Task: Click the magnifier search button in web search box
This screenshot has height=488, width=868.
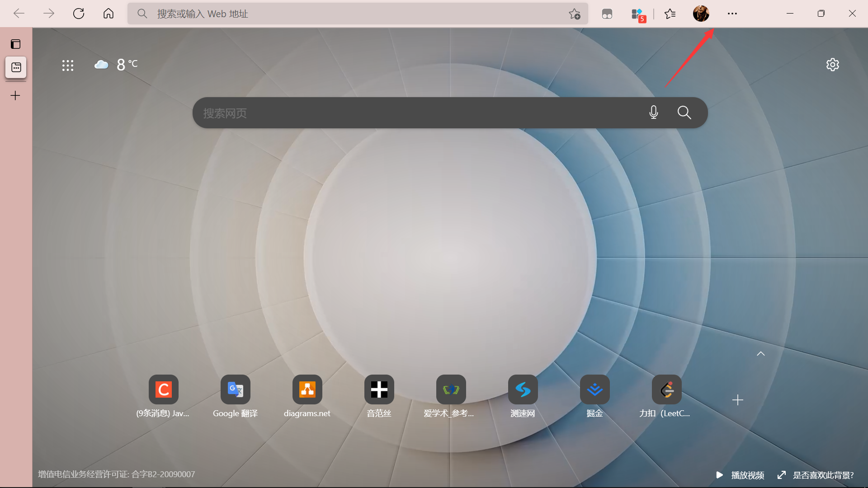Action: [x=684, y=113]
